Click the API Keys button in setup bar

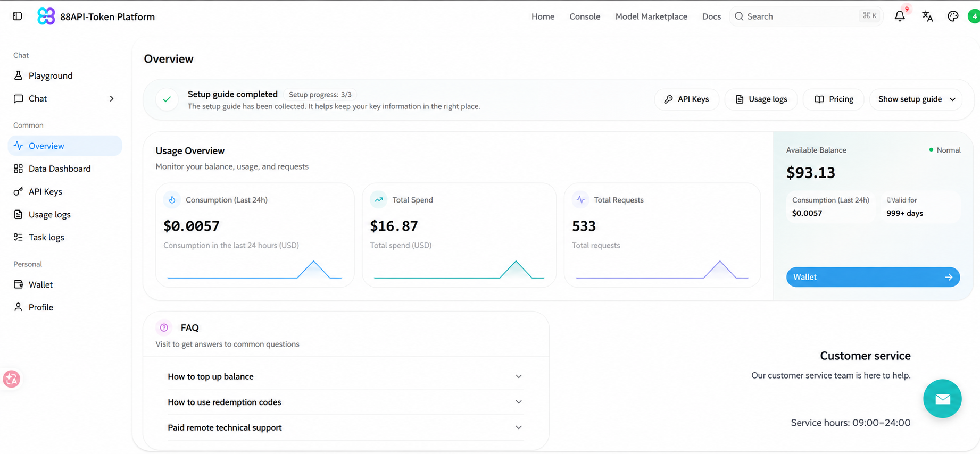[x=686, y=99]
